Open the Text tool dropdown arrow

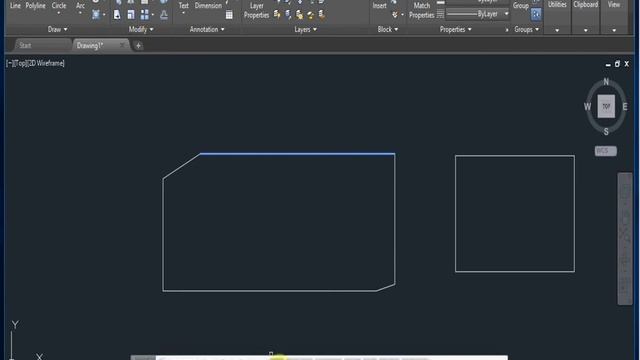[183, 13]
